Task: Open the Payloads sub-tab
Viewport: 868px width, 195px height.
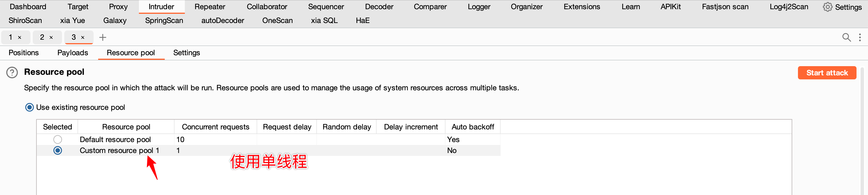Action: 73,53
